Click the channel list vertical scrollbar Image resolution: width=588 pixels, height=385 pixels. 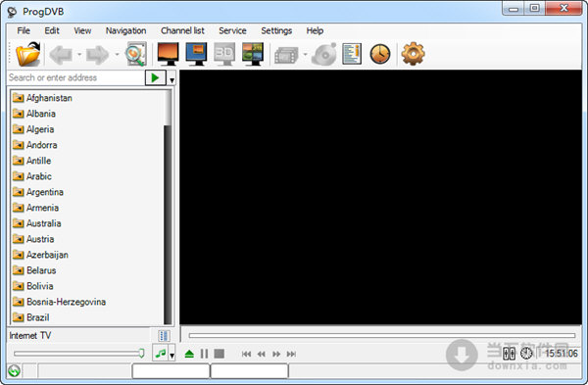(x=168, y=207)
